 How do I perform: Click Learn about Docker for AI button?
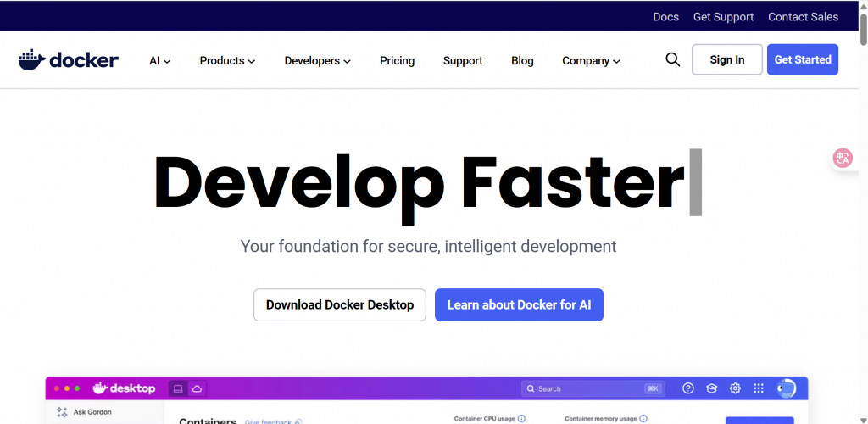(x=520, y=305)
